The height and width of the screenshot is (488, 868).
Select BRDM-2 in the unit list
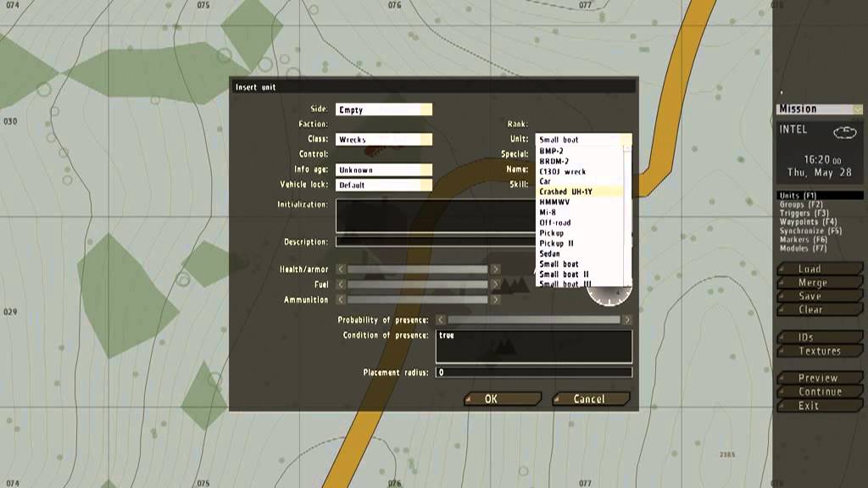click(x=580, y=161)
